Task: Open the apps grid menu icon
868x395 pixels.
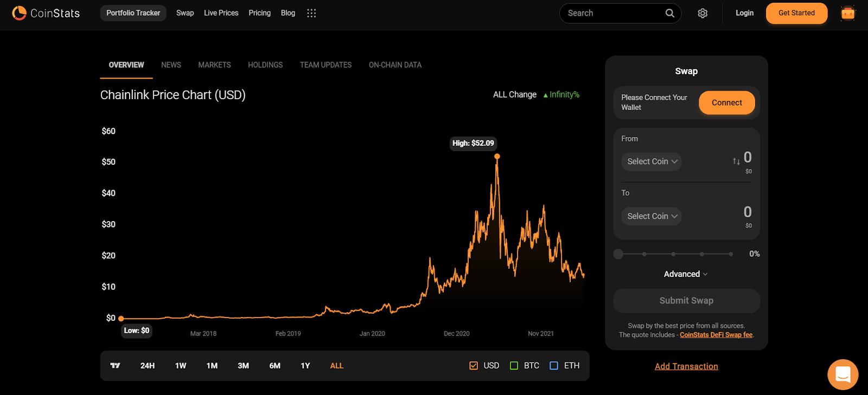Action: pos(311,13)
